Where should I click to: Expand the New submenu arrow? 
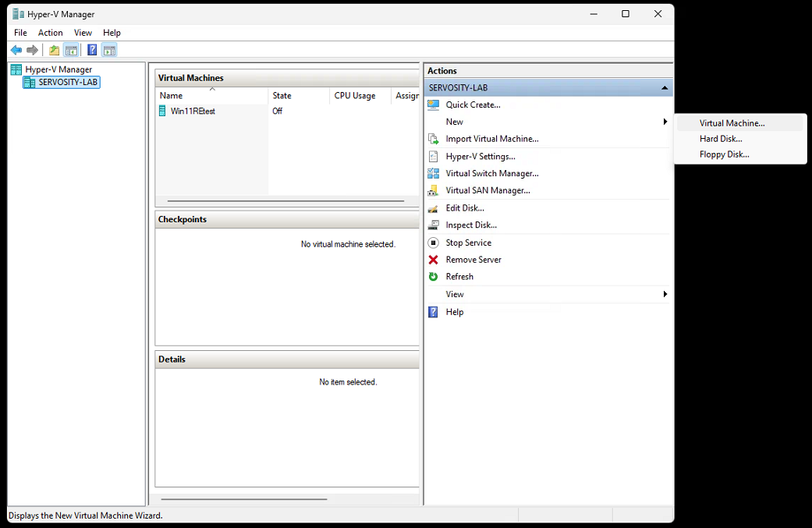point(665,122)
